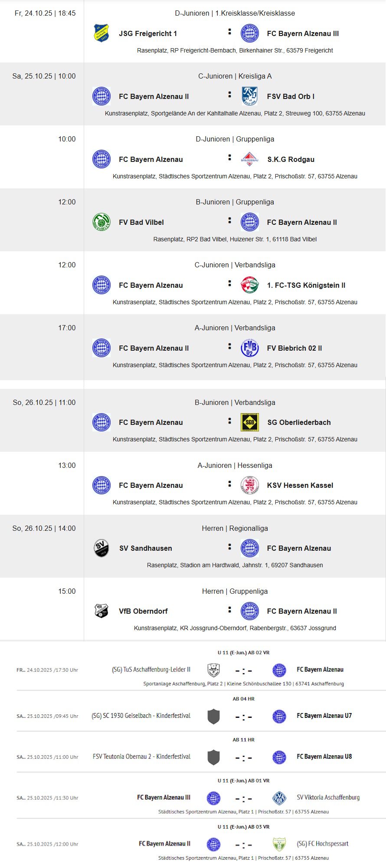This screenshot has width=386, height=868.
Task: Open the FC Bayern Alzenau III team link
Action: [303, 33]
